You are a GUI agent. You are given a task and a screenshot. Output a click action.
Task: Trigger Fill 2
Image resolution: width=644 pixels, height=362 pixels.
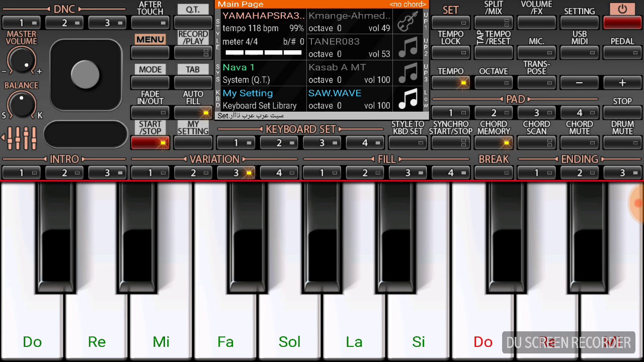[x=365, y=173]
